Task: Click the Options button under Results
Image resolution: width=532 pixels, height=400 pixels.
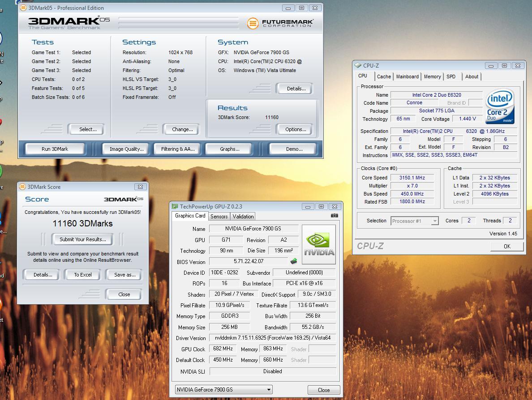Action: (x=296, y=129)
